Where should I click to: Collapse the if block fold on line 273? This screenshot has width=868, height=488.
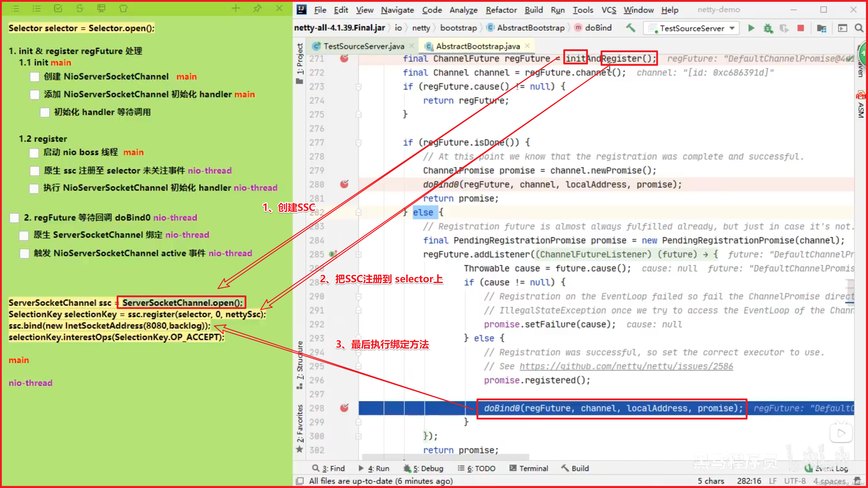click(x=359, y=87)
